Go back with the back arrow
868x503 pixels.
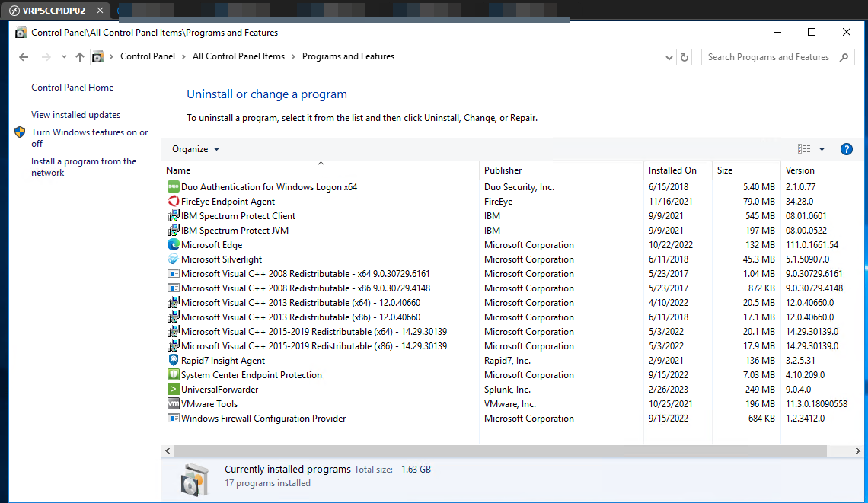tap(24, 57)
